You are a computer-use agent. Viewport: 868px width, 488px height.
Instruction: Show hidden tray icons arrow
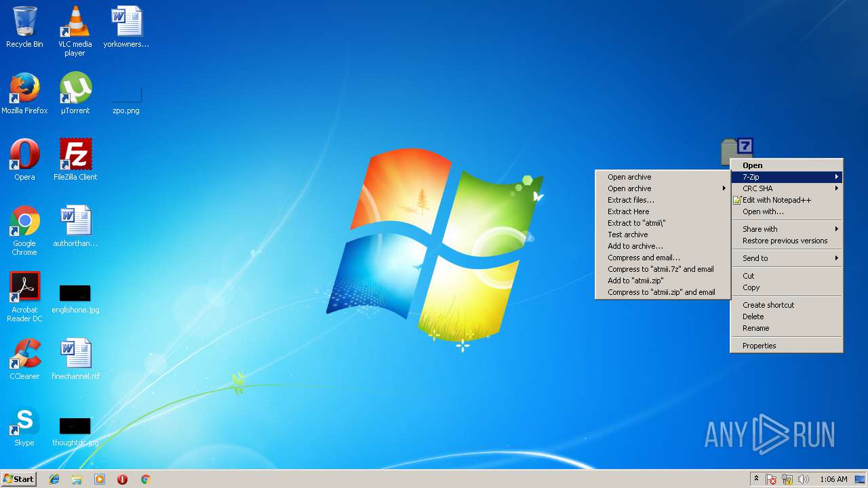point(756,479)
